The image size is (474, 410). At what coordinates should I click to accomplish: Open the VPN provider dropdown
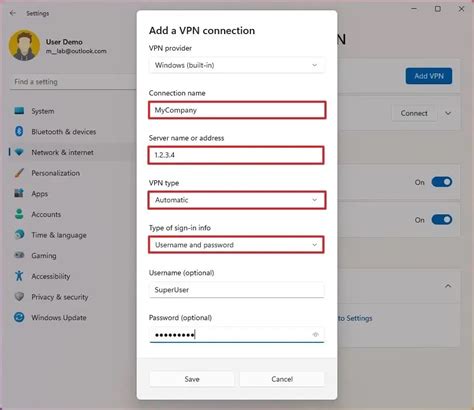(236, 65)
